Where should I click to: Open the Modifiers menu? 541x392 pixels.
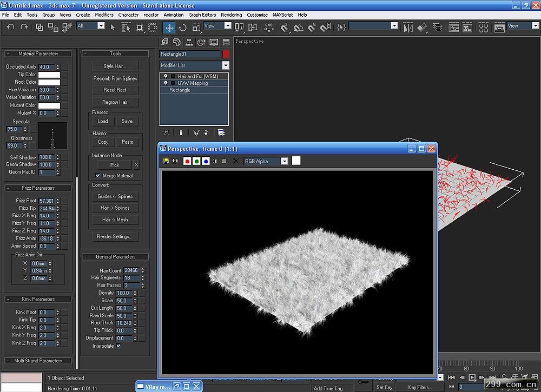click(x=104, y=15)
